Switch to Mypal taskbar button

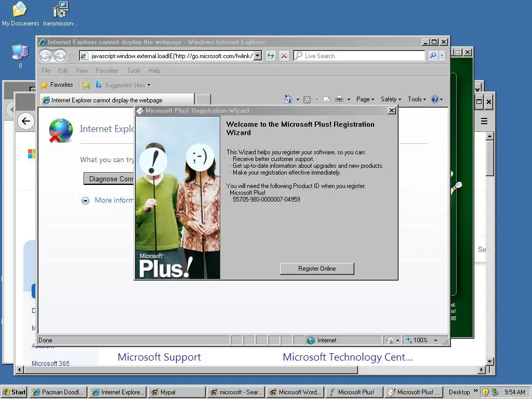point(177,392)
